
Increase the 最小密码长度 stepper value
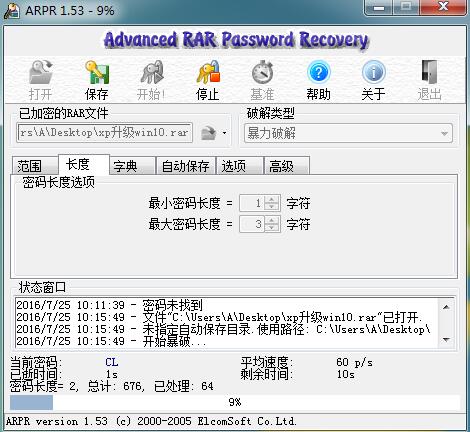[272, 199]
